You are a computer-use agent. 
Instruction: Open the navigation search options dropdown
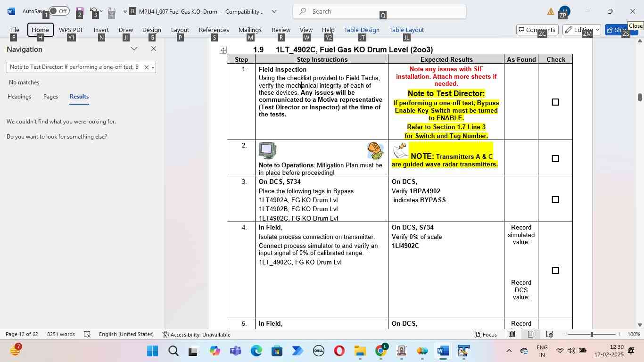point(153,67)
